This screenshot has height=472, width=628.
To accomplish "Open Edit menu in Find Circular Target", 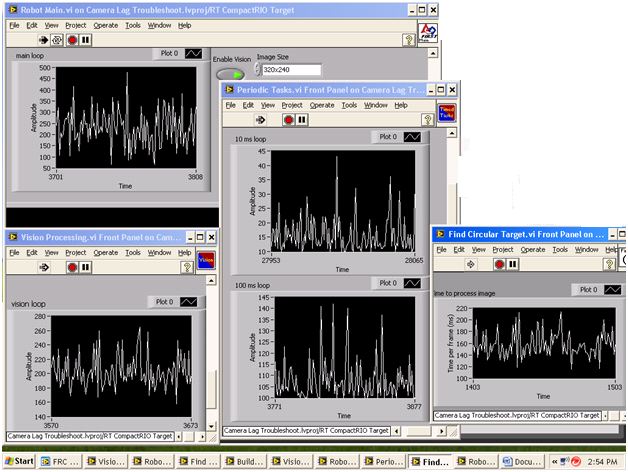I will [x=459, y=250].
